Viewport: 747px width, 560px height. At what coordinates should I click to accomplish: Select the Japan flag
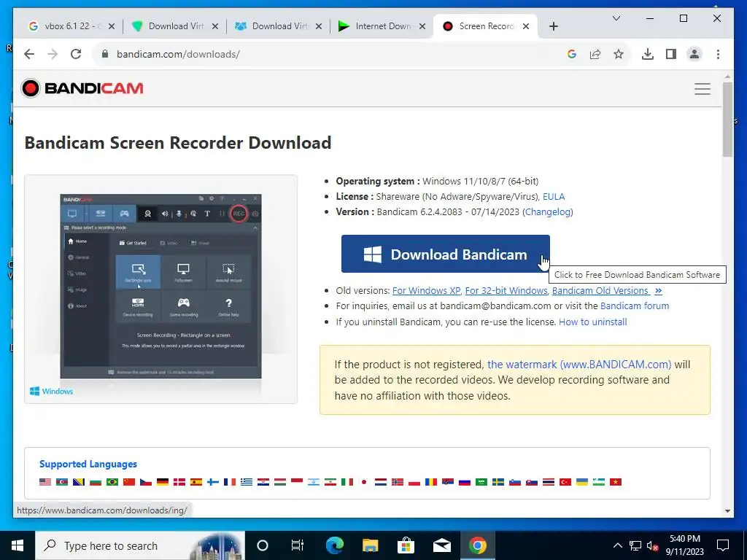[x=364, y=482]
